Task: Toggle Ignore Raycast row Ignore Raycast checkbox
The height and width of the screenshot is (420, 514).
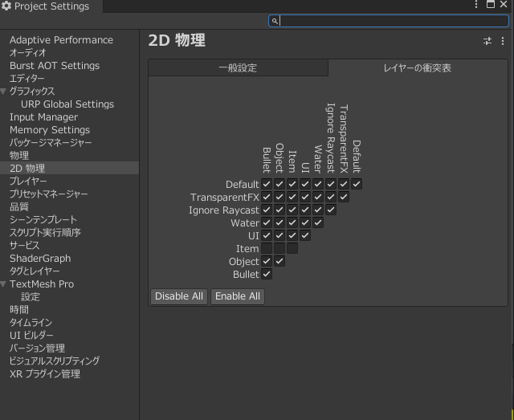Action: 331,210
